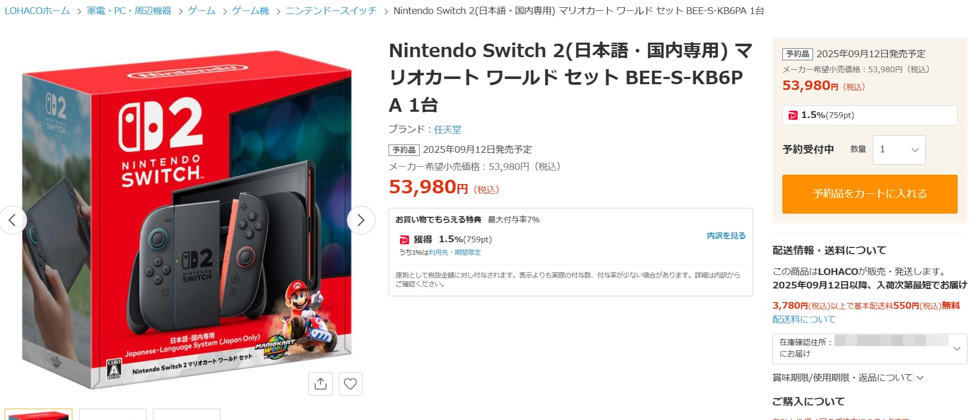Navigate to ゲーム breadcrumb
The image size is (980, 420).
coord(201,11)
